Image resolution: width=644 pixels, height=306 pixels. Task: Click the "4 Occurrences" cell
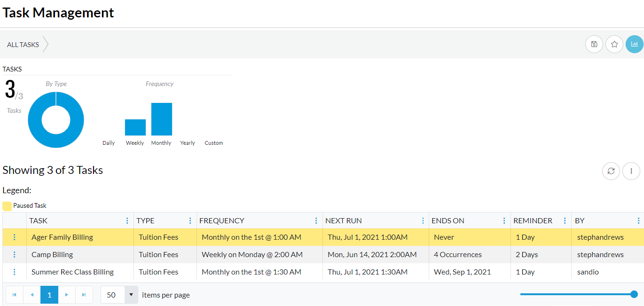[470, 255]
